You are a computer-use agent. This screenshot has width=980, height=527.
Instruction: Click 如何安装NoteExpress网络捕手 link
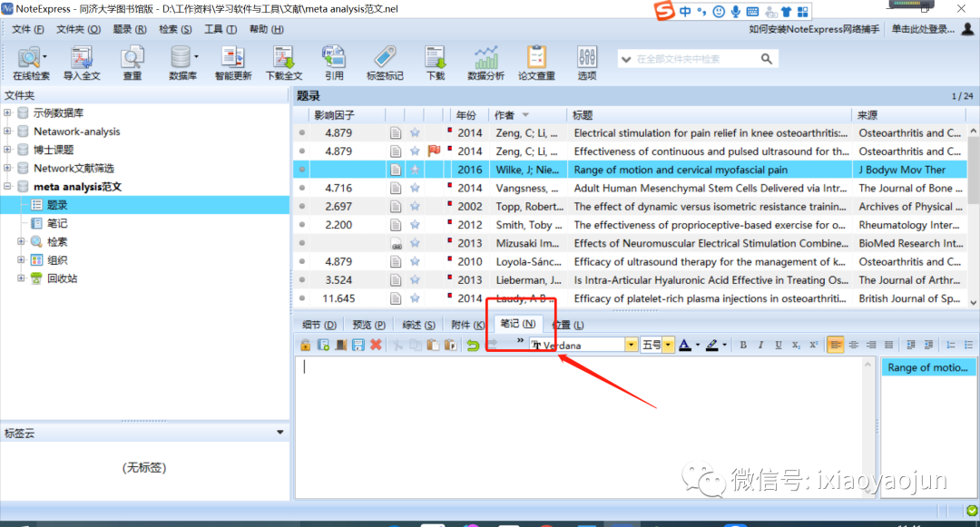point(814,29)
